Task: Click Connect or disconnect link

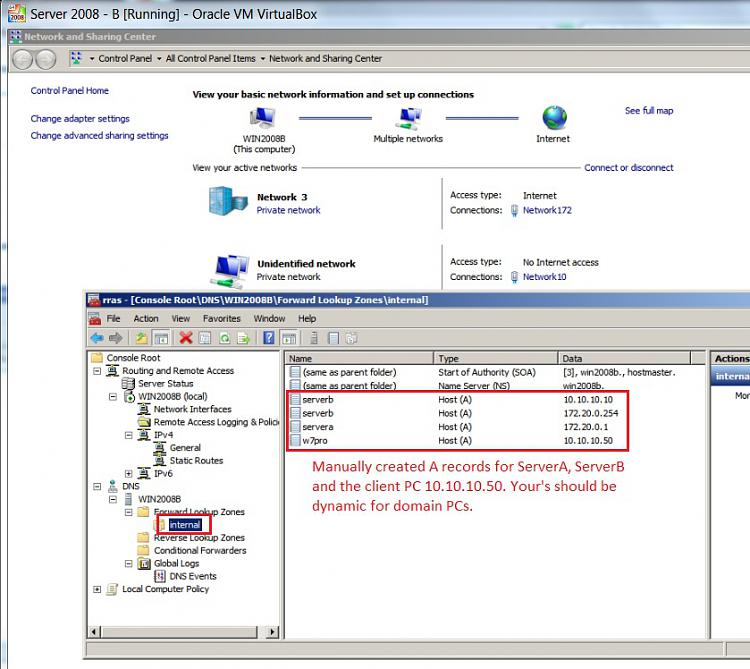Action: pyautogui.click(x=629, y=167)
